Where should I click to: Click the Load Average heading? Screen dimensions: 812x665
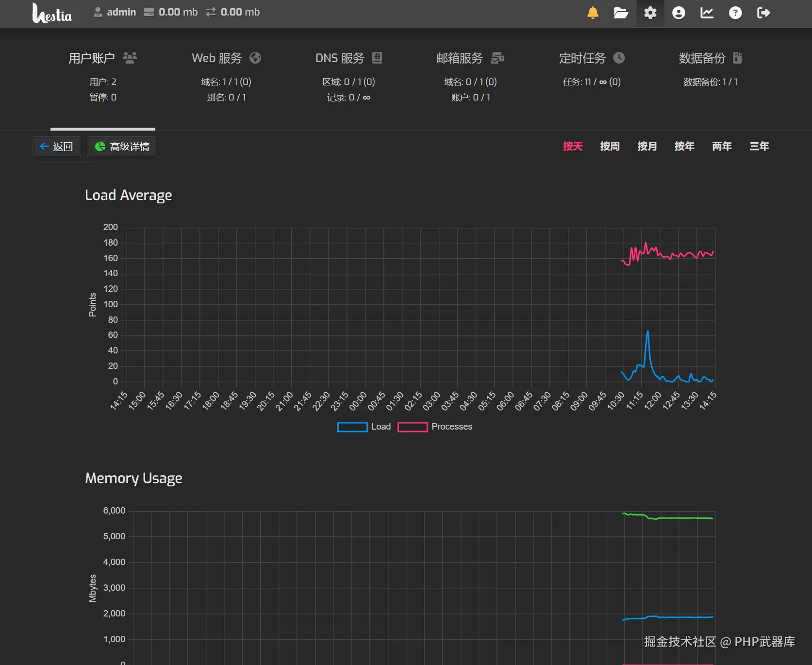[129, 195]
